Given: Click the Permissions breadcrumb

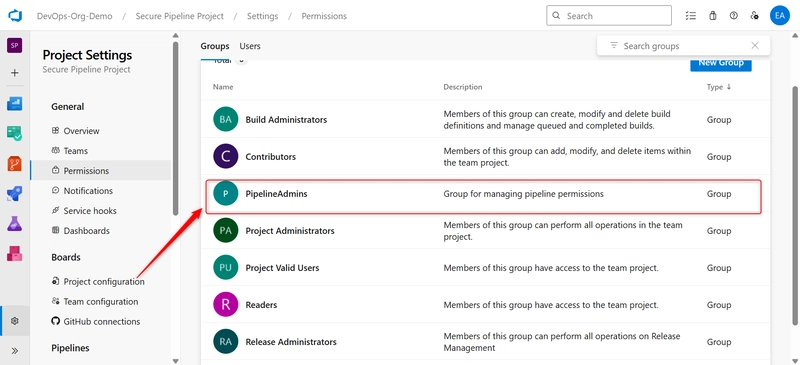Looking at the screenshot, I should [x=324, y=16].
